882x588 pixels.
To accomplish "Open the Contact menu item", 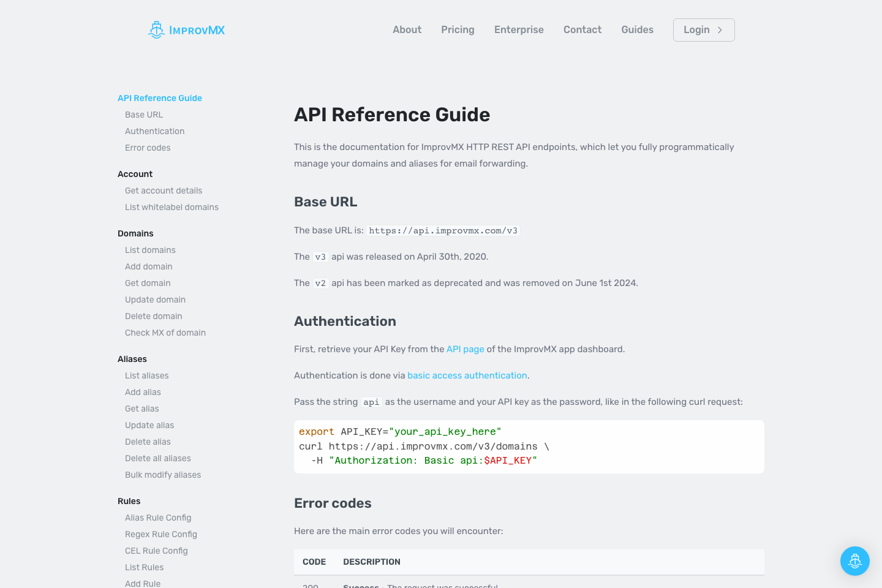I will [x=582, y=29].
